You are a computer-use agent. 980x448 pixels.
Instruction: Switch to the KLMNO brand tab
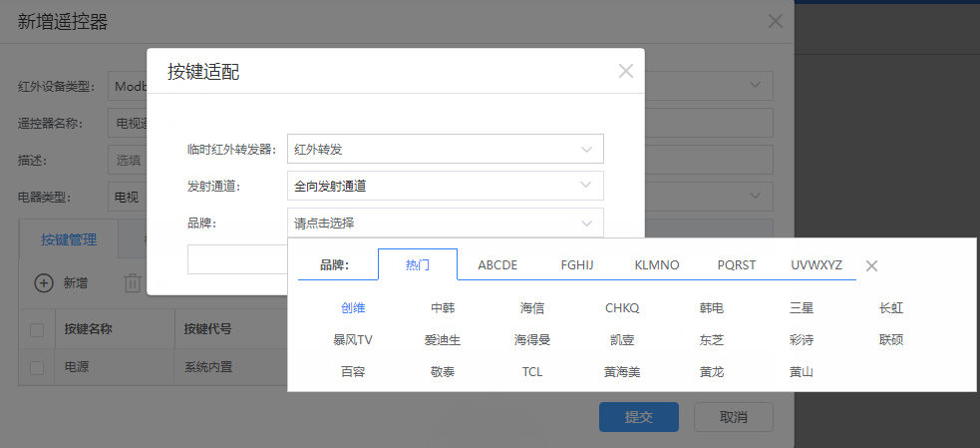tap(656, 264)
